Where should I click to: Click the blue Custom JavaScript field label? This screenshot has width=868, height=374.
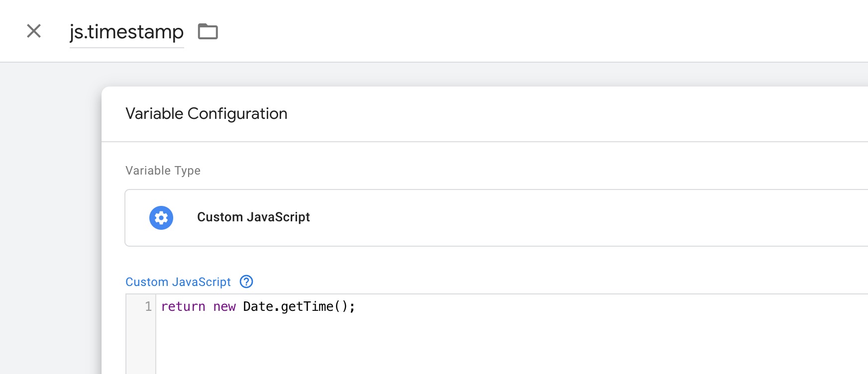[178, 282]
